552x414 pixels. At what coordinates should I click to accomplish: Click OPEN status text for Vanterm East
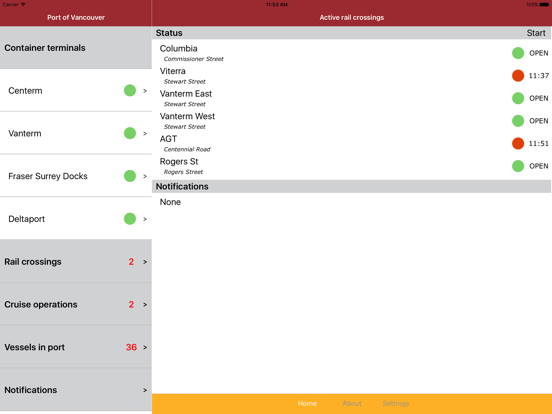click(539, 98)
